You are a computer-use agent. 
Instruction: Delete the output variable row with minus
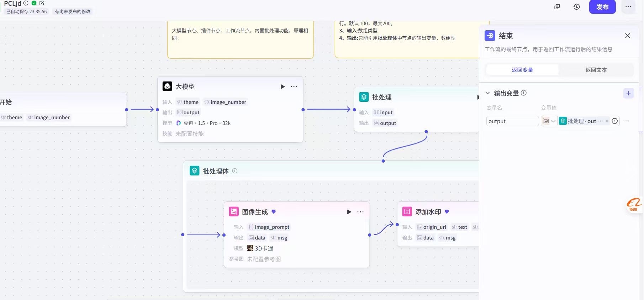point(627,121)
